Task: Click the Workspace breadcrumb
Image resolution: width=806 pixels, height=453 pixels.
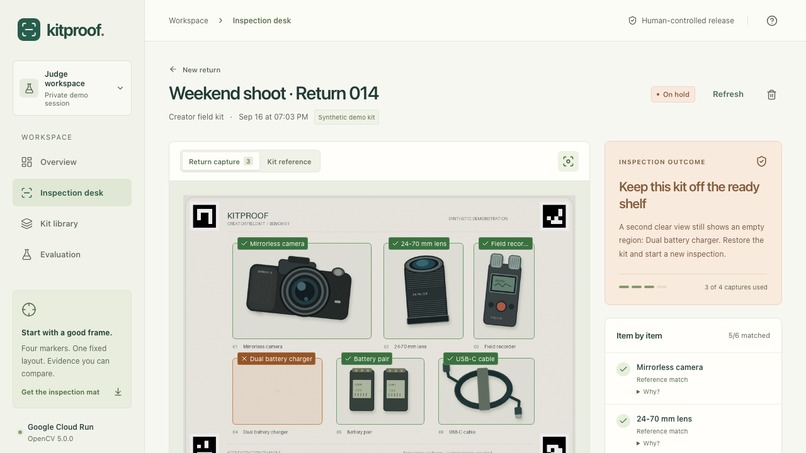Action: click(188, 21)
